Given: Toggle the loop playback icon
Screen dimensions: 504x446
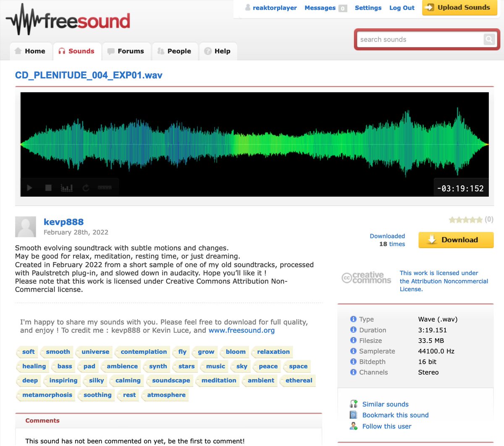Looking at the screenshot, I should point(86,188).
